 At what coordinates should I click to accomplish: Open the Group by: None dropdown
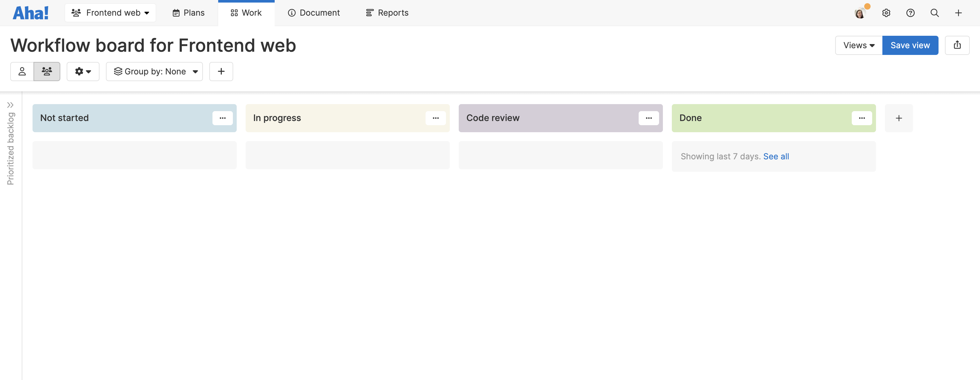click(x=154, y=71)
